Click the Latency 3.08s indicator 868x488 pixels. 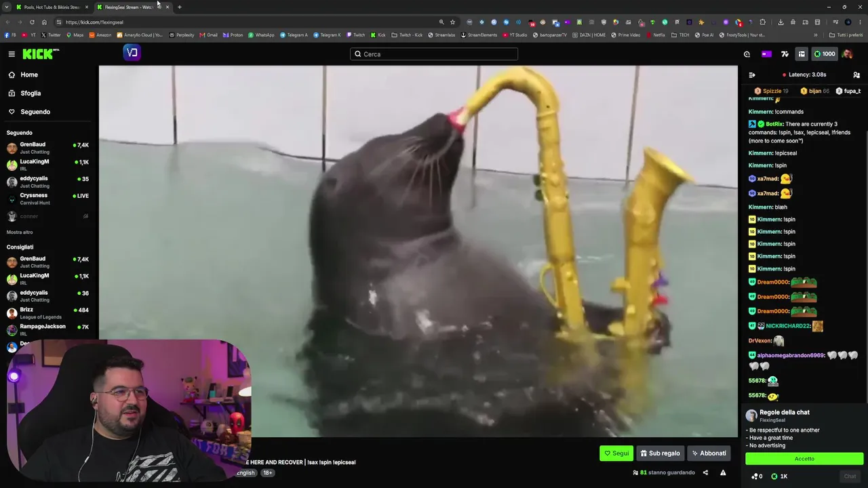click(804, 75)
